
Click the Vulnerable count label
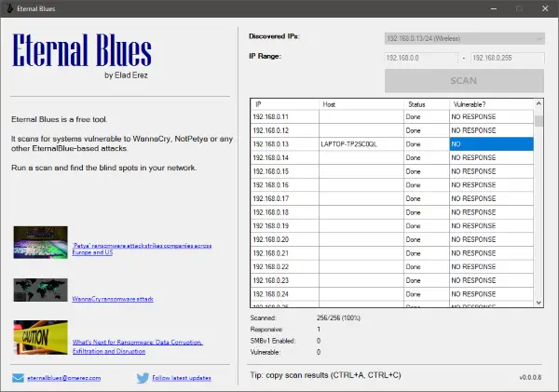(266, 352)
